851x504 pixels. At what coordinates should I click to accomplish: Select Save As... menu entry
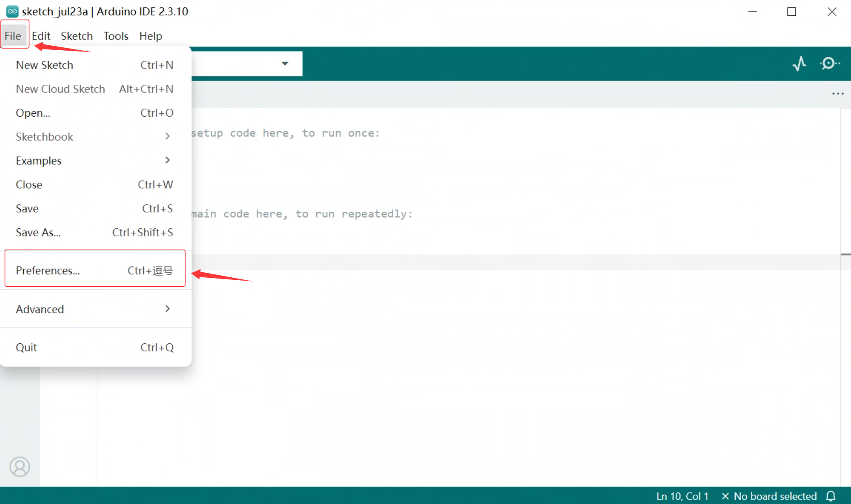click(x=95, y=232)
